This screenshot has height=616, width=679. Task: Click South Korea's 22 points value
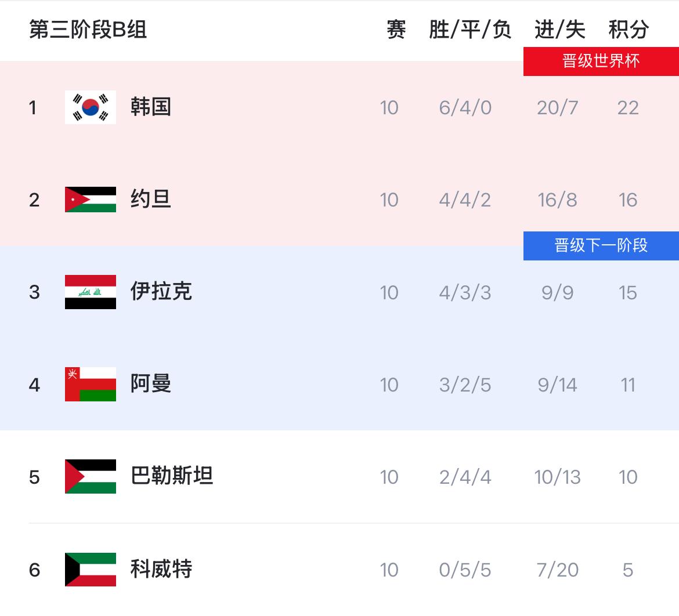628,108
